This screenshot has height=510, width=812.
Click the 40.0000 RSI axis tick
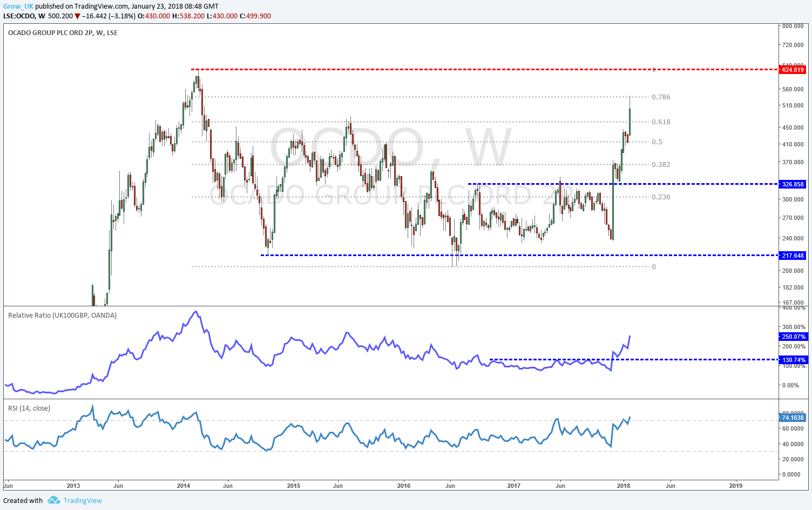point(793,444)
